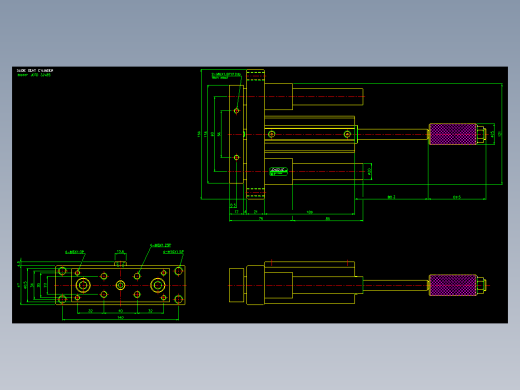Click the green model subtitle under the title
The height and width of the screenshot is (390, 520).
[x=34, y=75]
